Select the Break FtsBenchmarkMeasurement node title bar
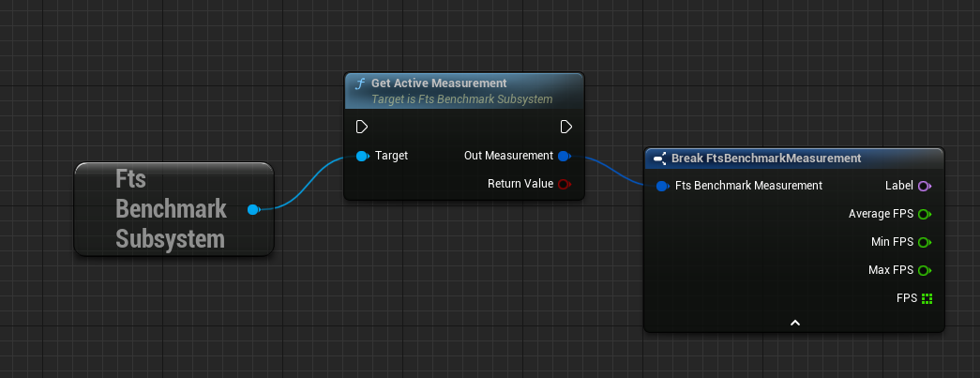The width and height of the screenshot is (980, 378). pos(766,159)
